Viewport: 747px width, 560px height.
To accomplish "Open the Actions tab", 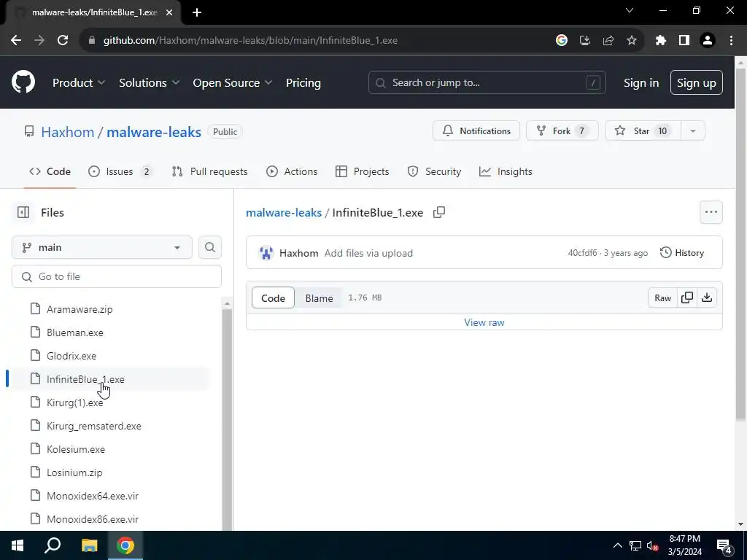I will pyautogui.click(x=292, y=171).
